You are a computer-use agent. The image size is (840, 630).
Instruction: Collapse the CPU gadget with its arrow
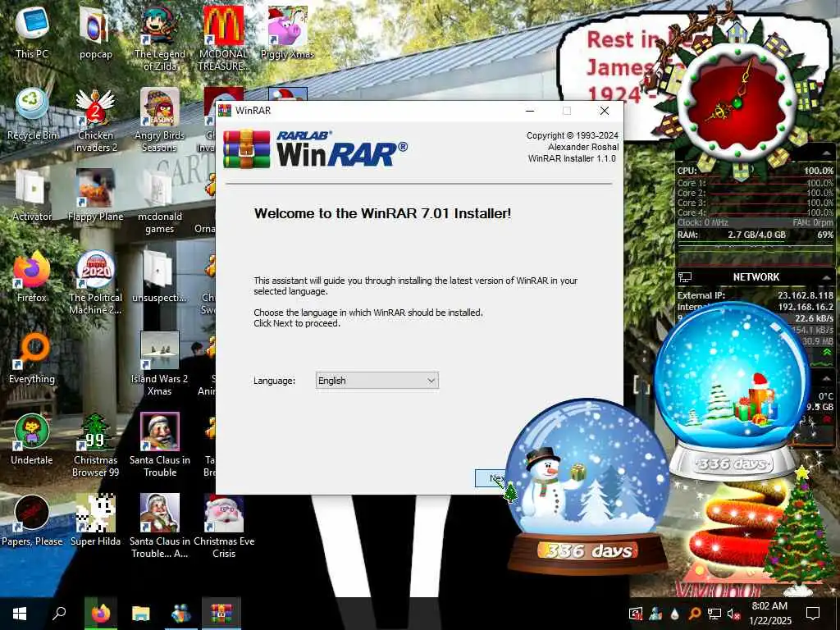[x=827, y=154]
